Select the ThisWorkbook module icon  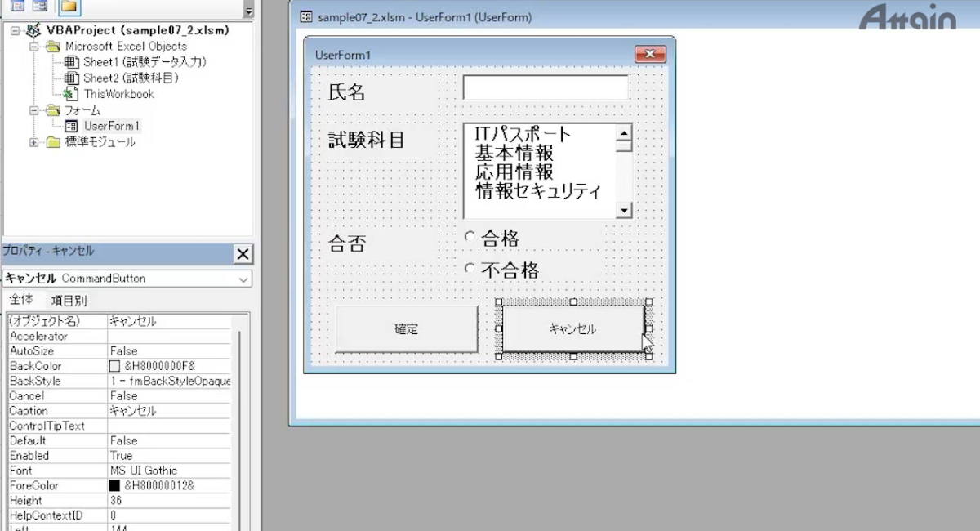(x=71, y=94)
